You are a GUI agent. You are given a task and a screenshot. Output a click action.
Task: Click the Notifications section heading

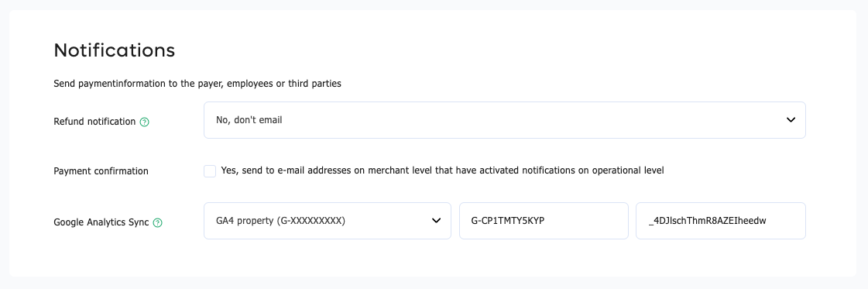pos(115,50)
